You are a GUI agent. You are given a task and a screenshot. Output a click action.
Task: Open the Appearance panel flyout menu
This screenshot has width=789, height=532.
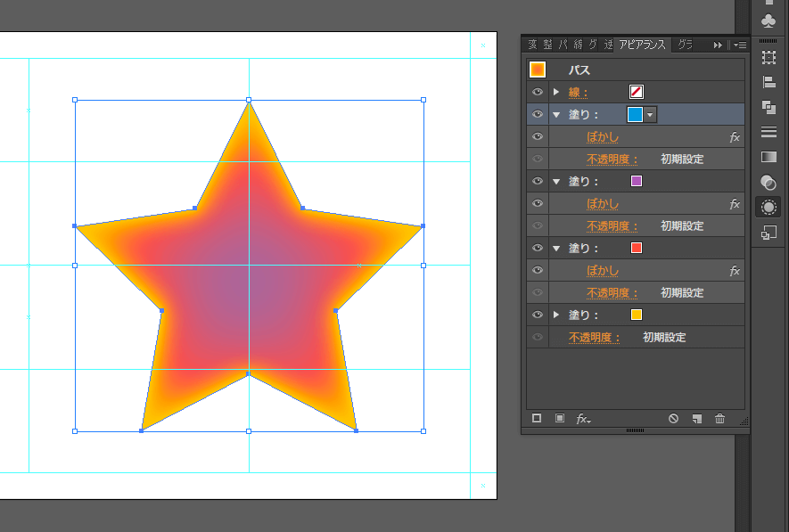pos(740,44)
